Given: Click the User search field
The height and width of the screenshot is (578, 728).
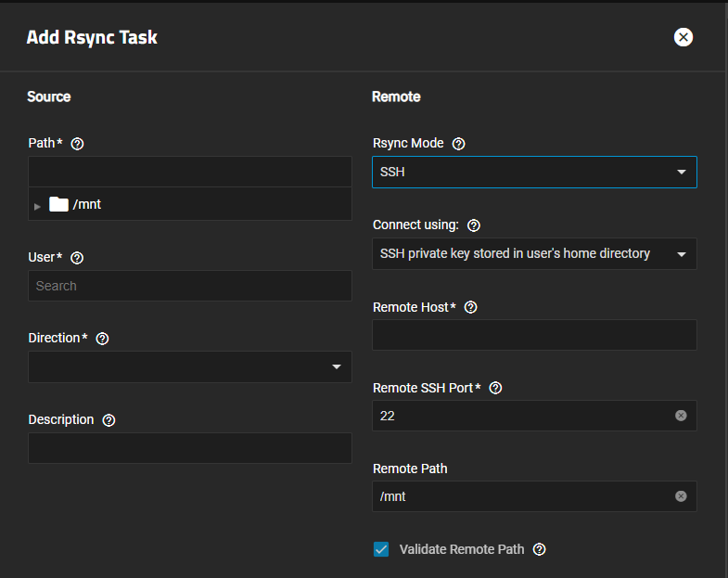Looking at the screenshot, I should click(x=189, y=286).
